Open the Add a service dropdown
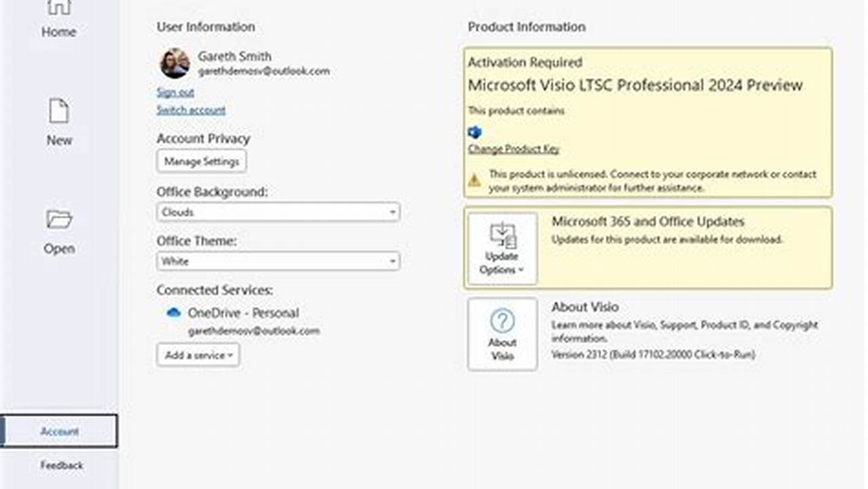 click(x=197, y=355)
